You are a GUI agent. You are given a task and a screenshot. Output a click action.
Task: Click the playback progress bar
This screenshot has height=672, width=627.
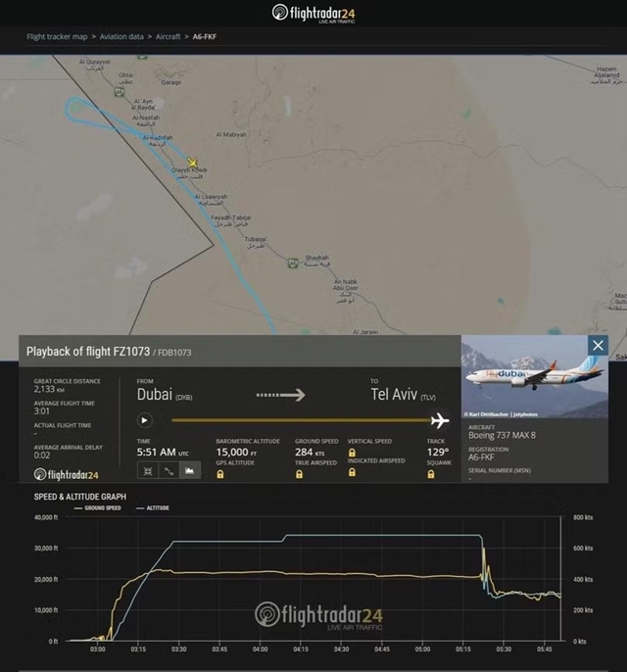click(x=301, y=420)
